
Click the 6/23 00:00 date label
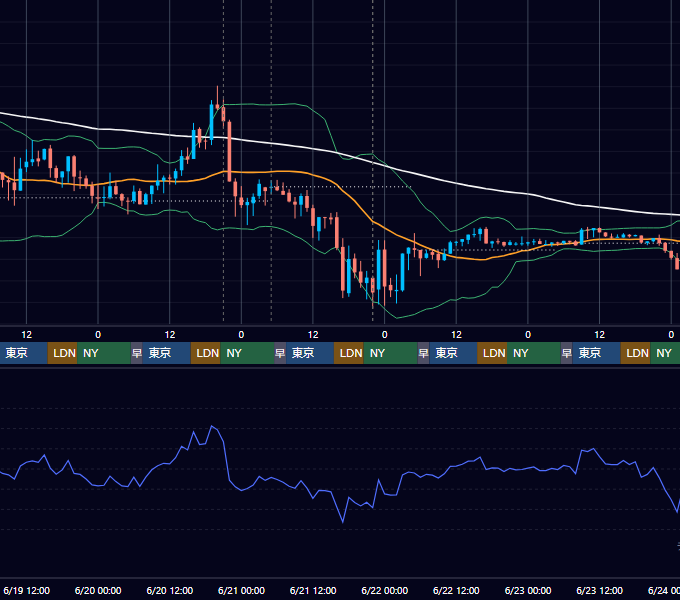(x=528, y=590)
